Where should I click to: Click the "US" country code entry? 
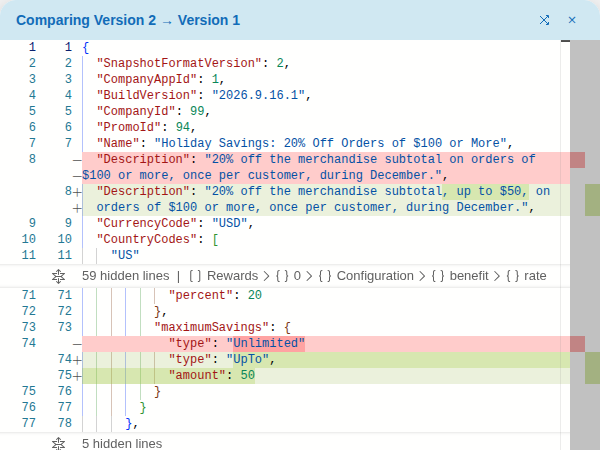125,256
